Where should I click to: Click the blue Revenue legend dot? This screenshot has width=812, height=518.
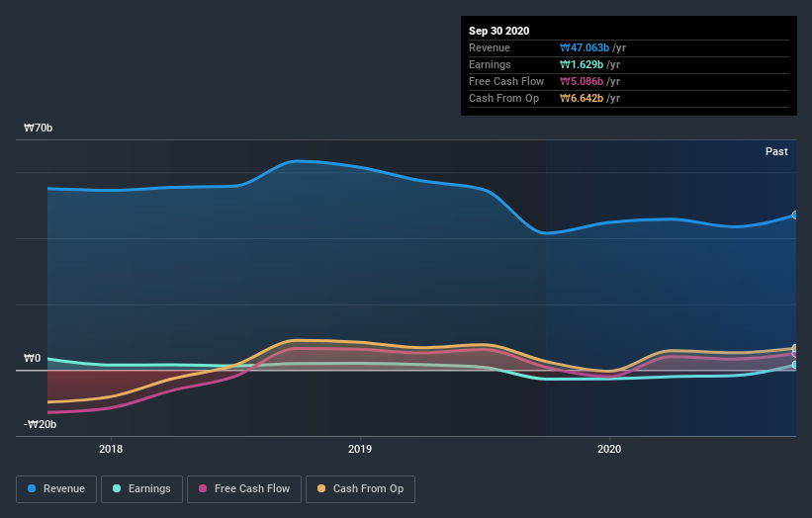[x=32, y=488]
